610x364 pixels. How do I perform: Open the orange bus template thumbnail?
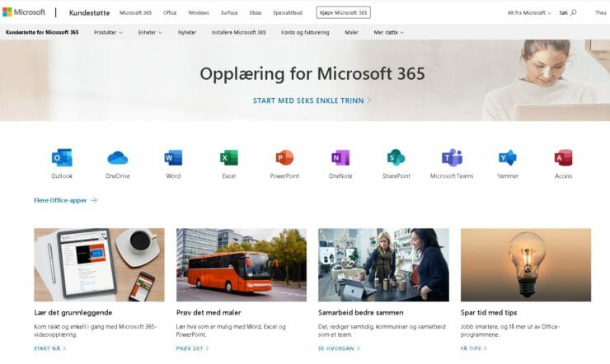(x=241, y=264)
